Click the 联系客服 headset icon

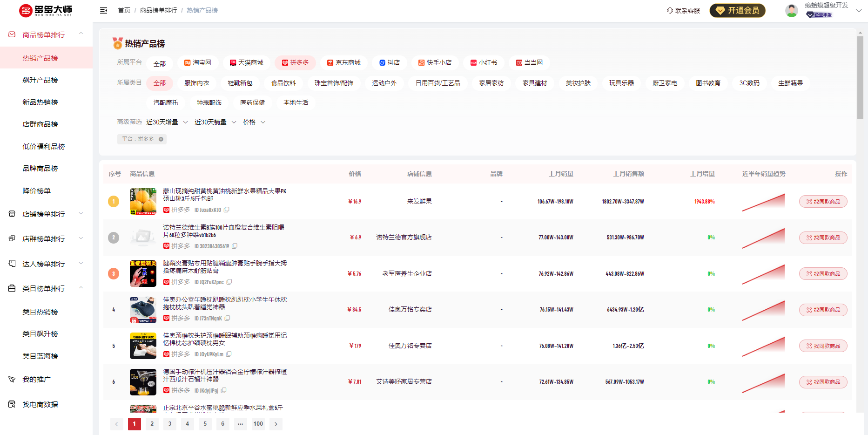click(x=670, y=10)
